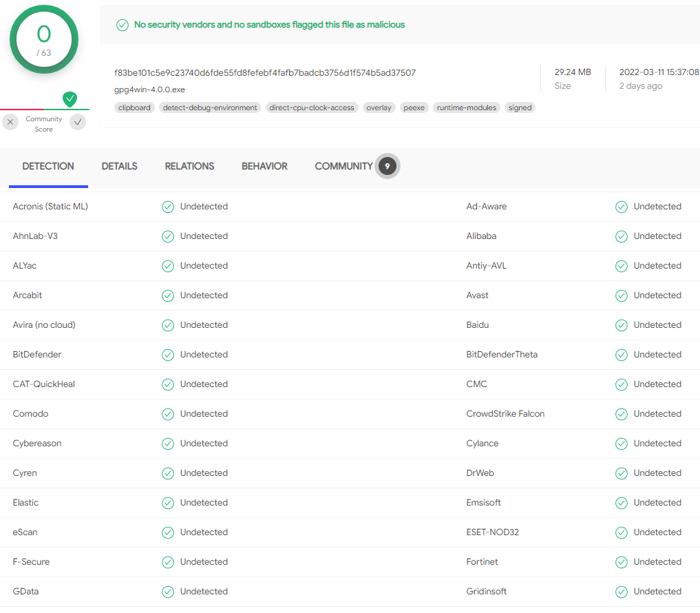
Task: Click the Undetected check icon for Cylance
Action: click(622, 444)
